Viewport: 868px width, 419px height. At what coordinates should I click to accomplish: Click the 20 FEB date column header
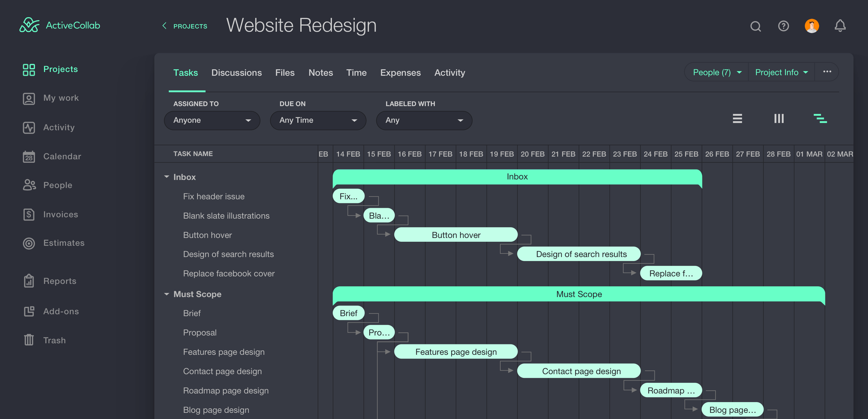click(532, 154)
